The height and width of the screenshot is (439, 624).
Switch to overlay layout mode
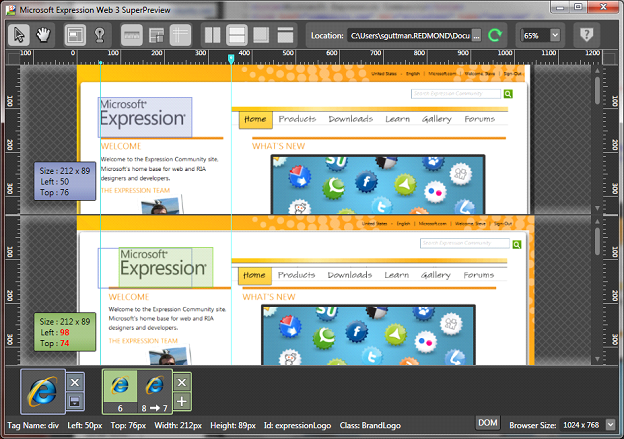[261, 35]
